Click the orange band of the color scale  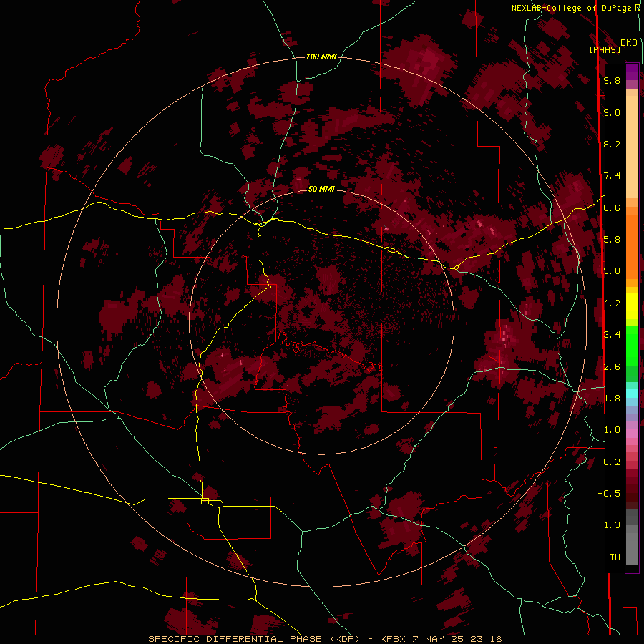coord(632,246)
